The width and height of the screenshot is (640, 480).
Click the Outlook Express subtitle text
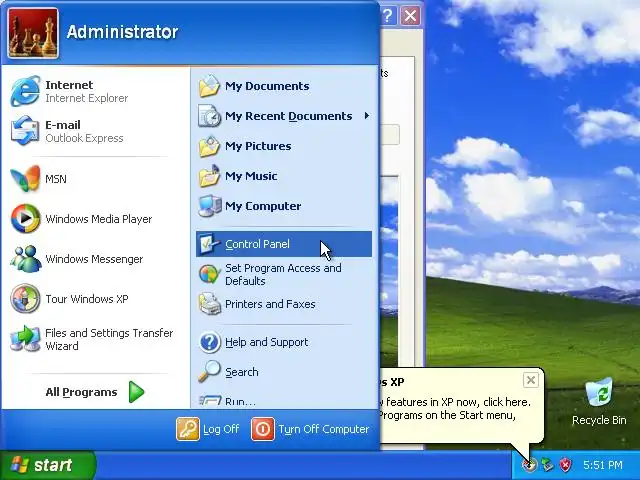tap(84, 138)
